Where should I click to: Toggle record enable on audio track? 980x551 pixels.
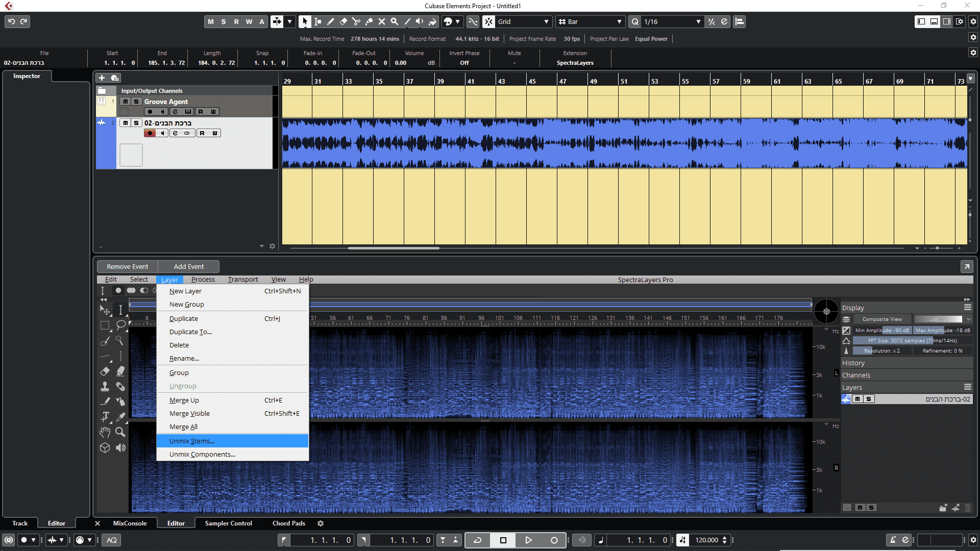[150, 133]
